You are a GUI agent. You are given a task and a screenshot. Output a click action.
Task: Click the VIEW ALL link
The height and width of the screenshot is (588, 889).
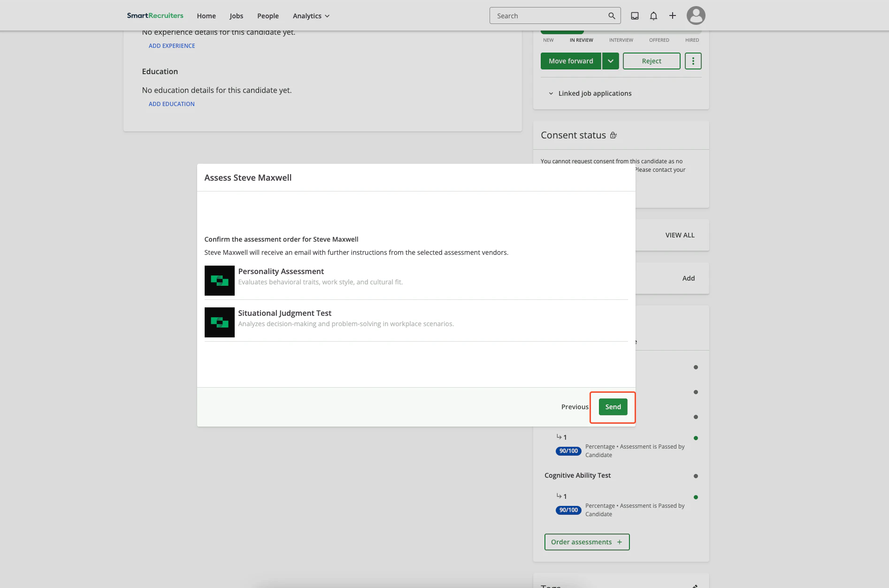click(680, 235)
